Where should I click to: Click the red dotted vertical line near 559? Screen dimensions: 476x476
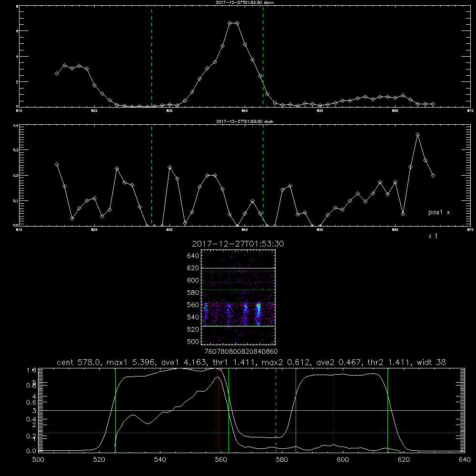tap(218, 410)
